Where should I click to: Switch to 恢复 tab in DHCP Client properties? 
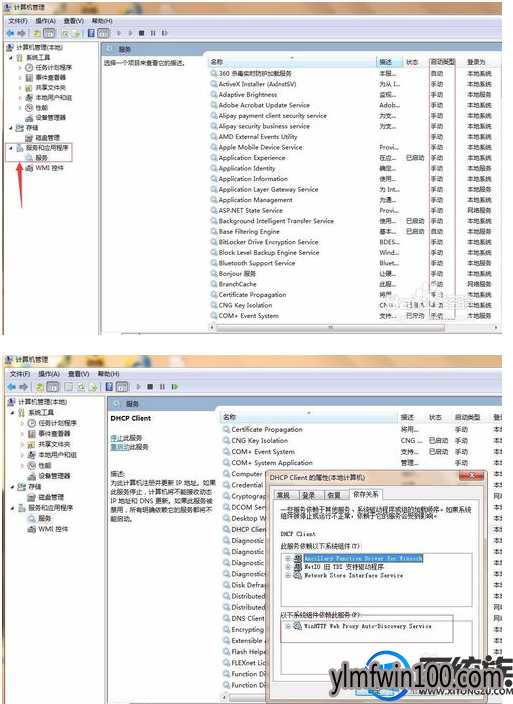coord(334,495)
